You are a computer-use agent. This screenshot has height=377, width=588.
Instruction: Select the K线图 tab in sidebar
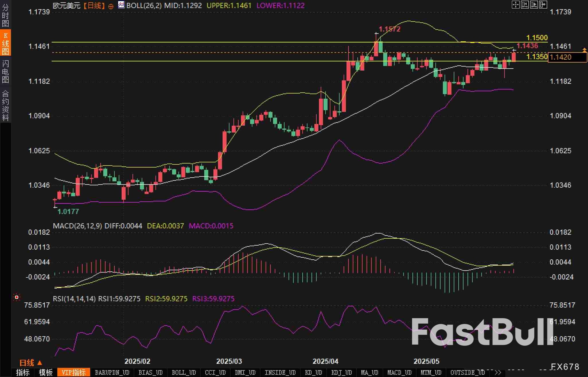coord(5,43)
